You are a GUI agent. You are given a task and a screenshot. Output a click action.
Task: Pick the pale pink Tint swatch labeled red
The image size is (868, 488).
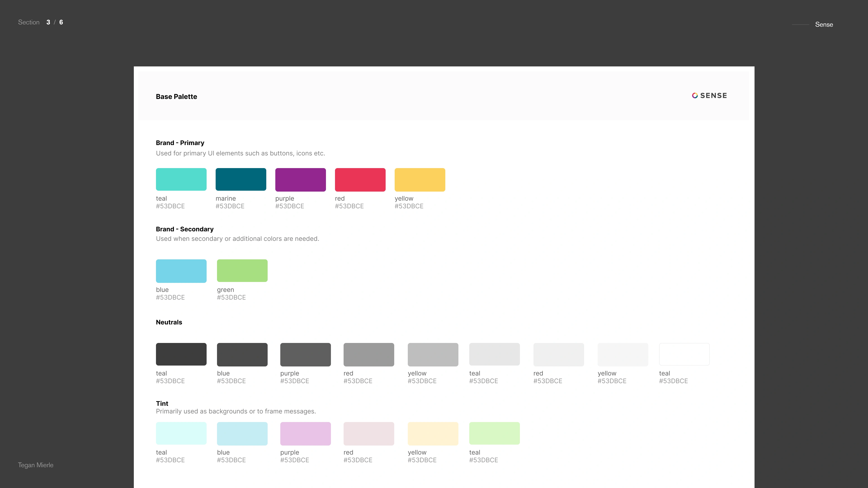369,434
